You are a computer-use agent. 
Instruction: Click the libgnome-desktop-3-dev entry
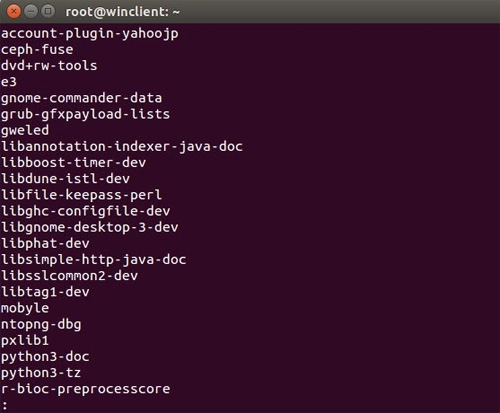90,228
